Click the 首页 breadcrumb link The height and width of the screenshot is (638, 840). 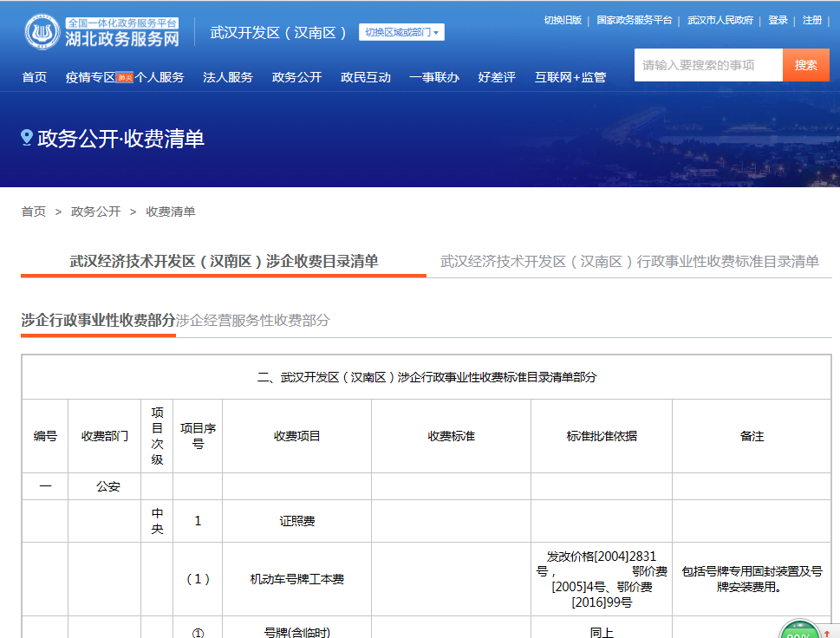click(x=34, y=212)
